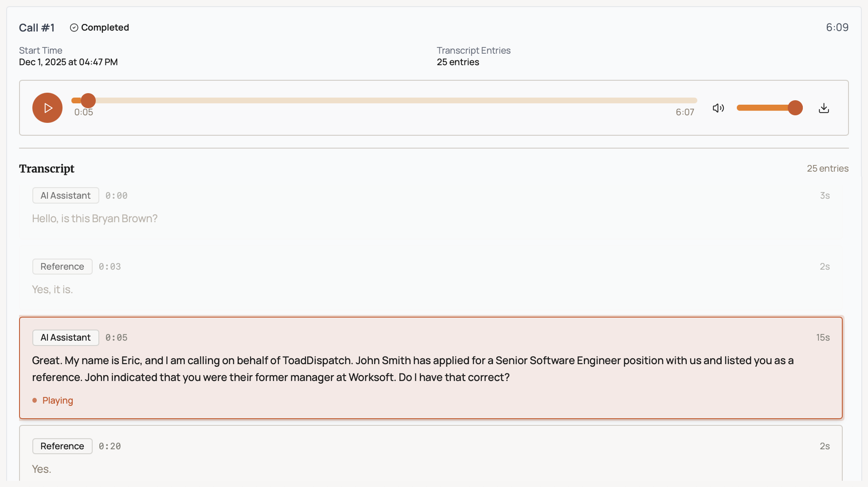Click the AI Assistant badge on the first entry

tap(66, 196)
